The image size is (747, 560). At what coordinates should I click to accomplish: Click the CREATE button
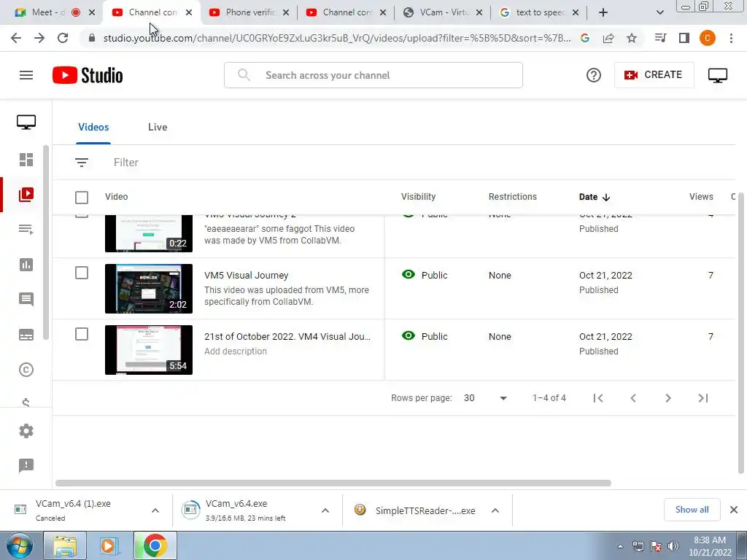tap(654, 75)
